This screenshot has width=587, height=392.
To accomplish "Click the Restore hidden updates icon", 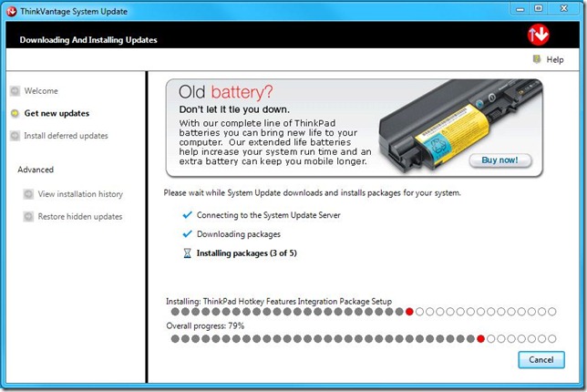I will [x=28, y=216].
